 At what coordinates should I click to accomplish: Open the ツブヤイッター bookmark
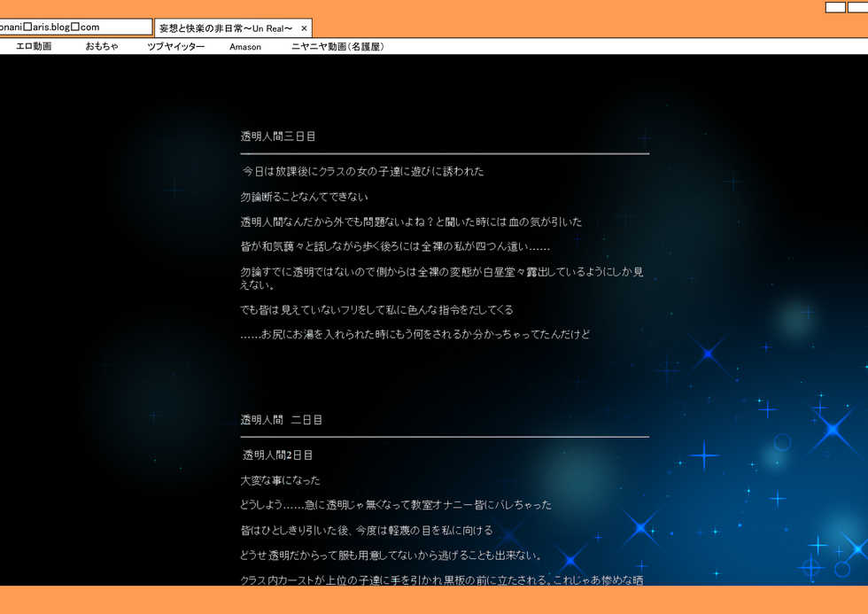tap(175, 46)
